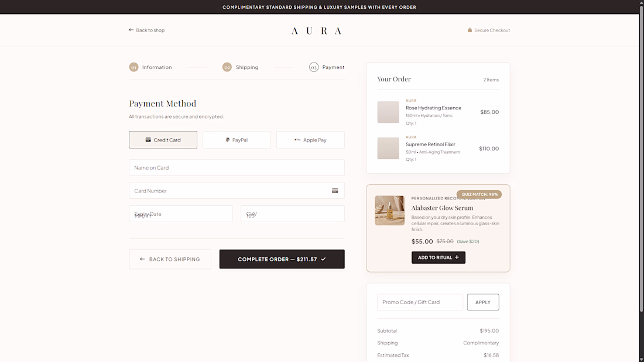Image resolution: width=644 pixels, height=362 pixels.
Task: Click the complimentary shipping banner
Action: (319, 7)
